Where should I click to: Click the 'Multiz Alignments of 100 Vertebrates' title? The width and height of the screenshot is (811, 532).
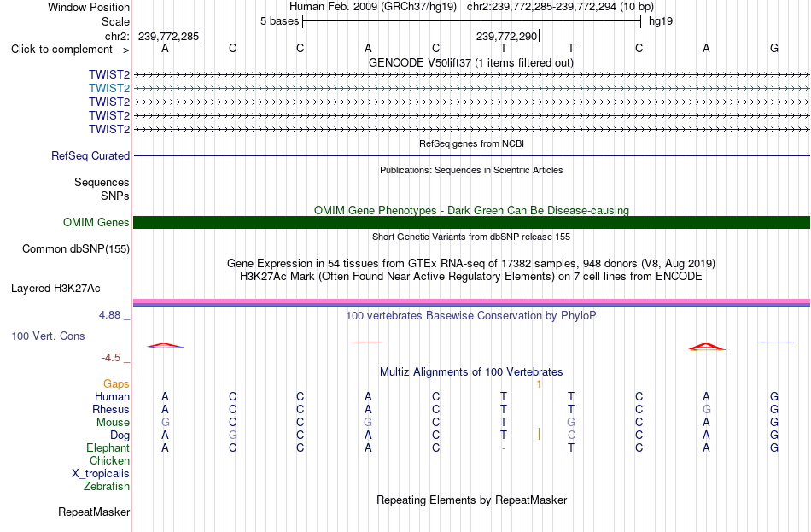point(471,372)
